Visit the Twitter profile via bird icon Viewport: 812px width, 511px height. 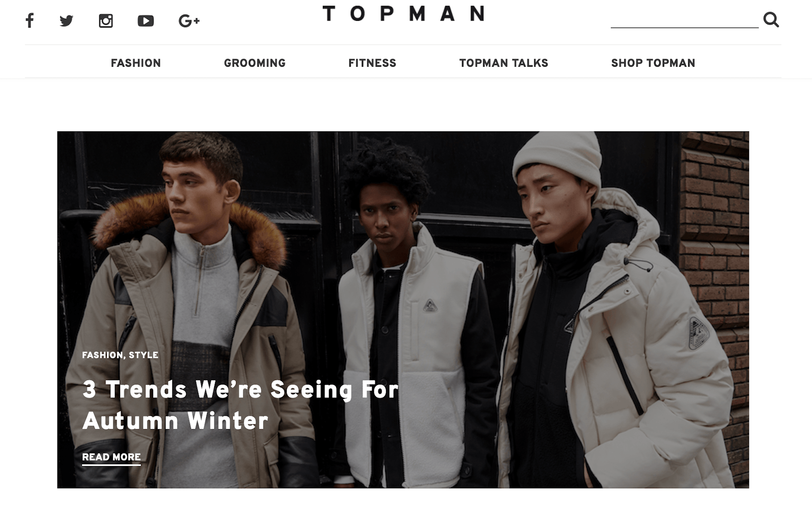66,20
